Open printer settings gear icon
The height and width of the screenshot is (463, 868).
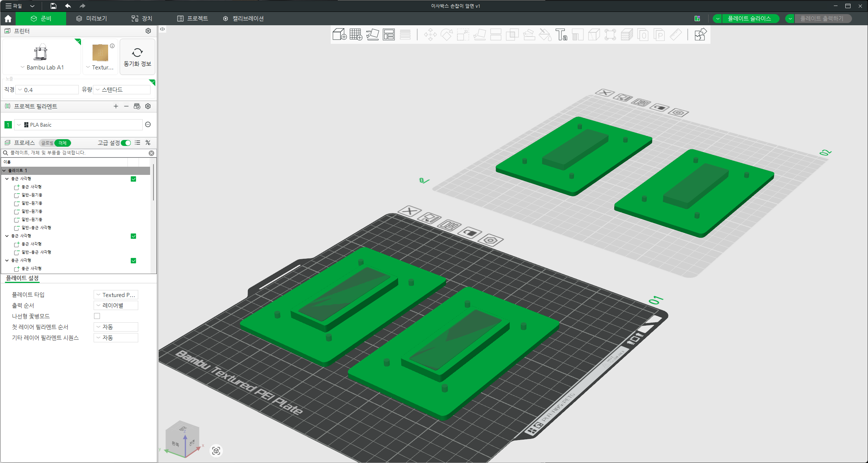click(x=148, y=31)
